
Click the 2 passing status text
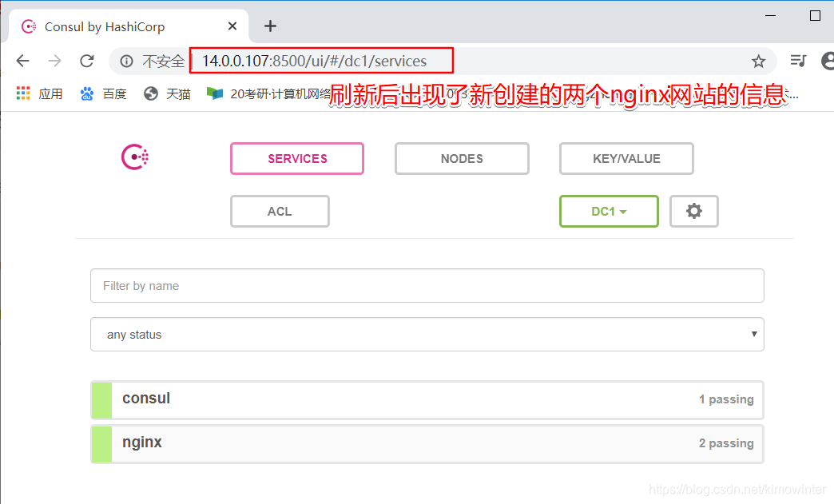[726, 443]
